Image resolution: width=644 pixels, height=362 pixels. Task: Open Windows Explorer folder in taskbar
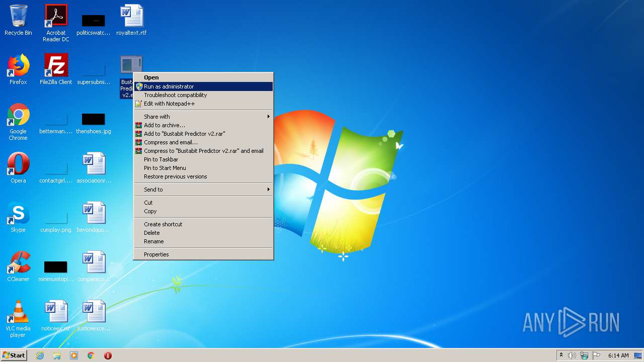[57, 355]
